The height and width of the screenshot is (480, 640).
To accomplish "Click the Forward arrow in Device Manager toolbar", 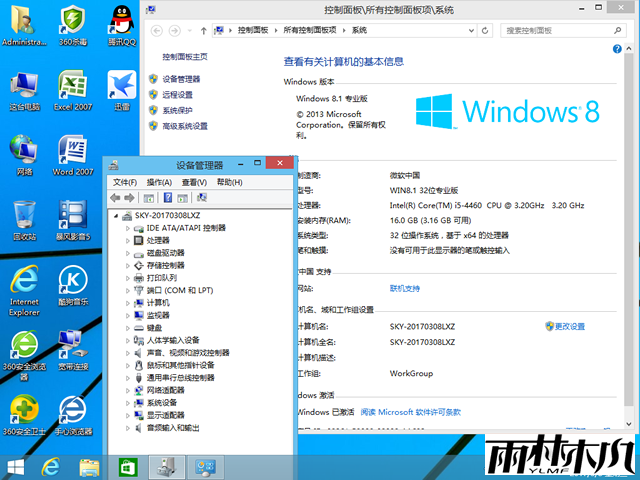I will coord(129,198).
